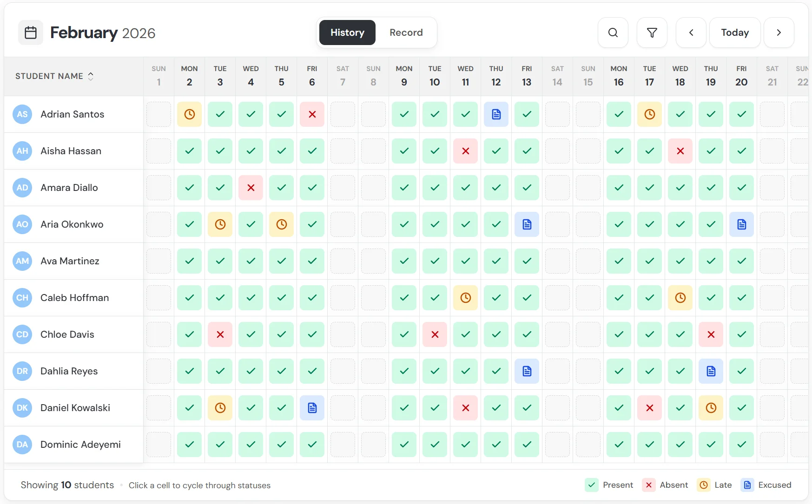Image resolution: width=812 pixels, height=504 pixels.
Task: Click the excused document icon for Adrian on Thursday 12
Action: (x=496, y=114)
